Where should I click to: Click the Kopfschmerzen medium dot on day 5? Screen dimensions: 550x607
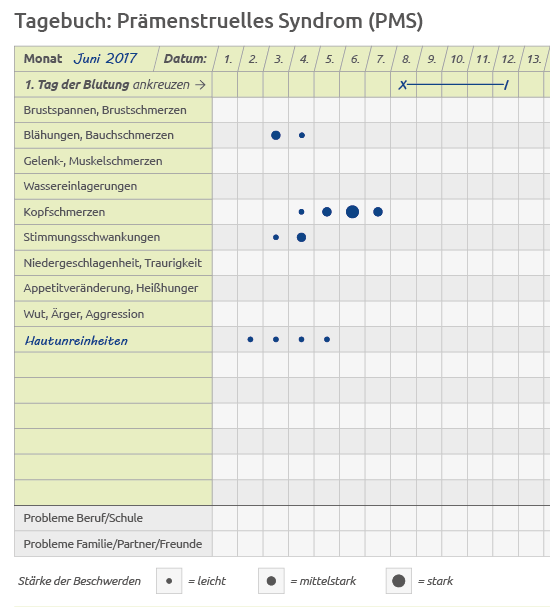click(x=327, y=212)
